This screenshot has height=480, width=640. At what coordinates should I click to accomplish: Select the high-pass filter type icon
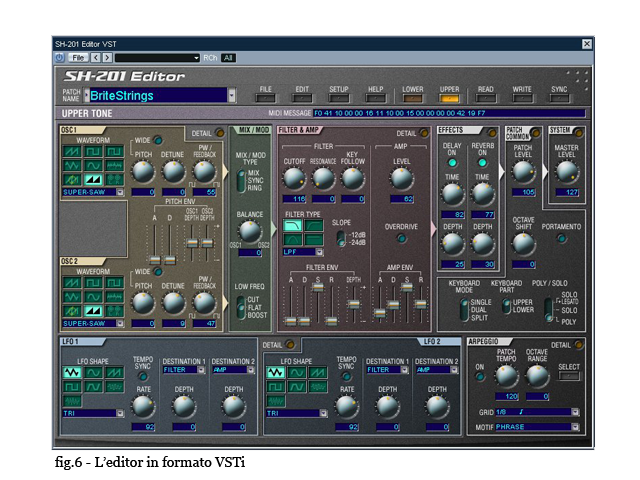(x=314, y=225)
